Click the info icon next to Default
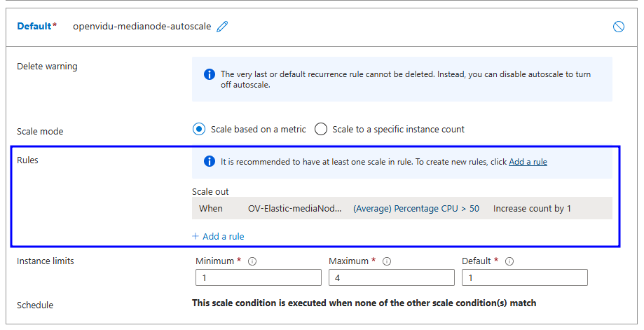Image resolution: width=644 pixels, height=330 pixels. pos(509,261)
